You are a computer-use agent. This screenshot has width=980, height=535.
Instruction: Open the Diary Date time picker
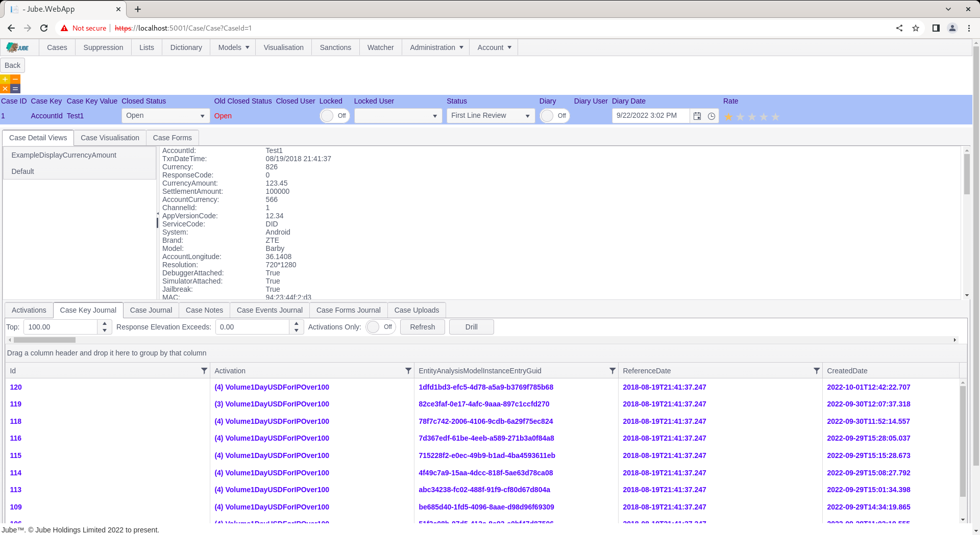(712, 116)
